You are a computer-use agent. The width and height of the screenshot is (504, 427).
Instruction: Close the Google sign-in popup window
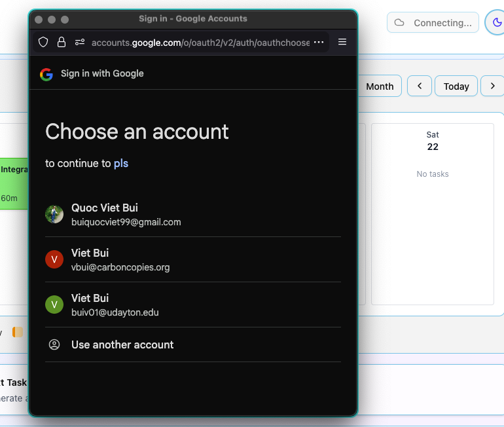click(x=39, y=20)
